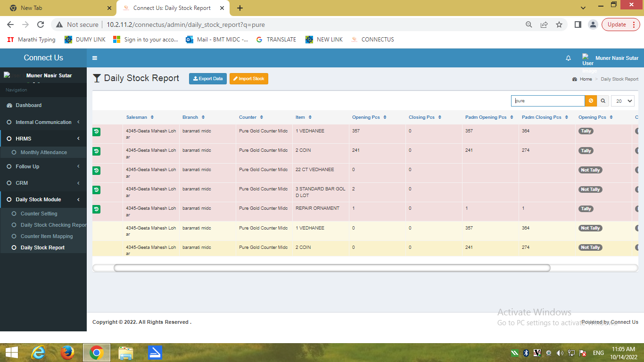The height and width of the screenshot is (362, 644).
Task: Click the Import Stock button
Action: click(x=249, y=79)
